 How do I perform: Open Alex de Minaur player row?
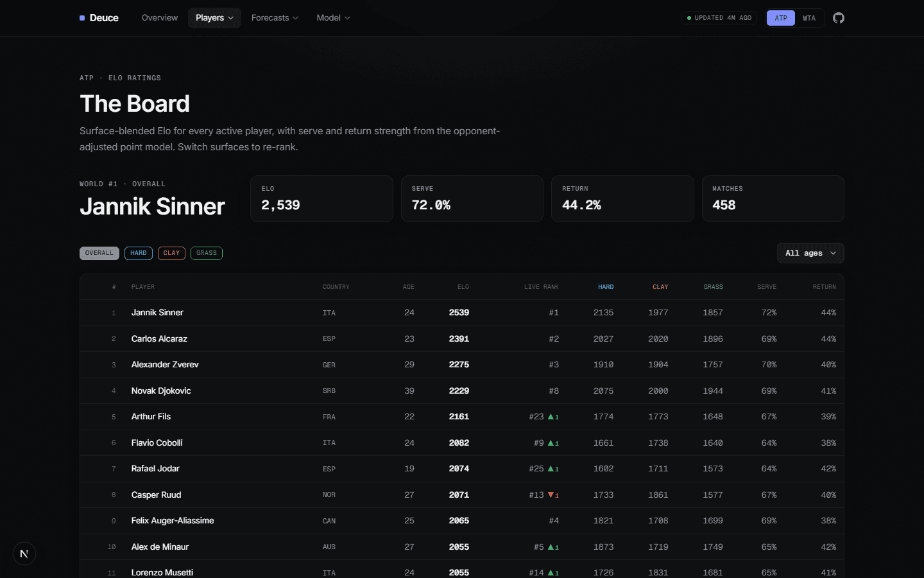pyautogui.click(x=462, y=547)
